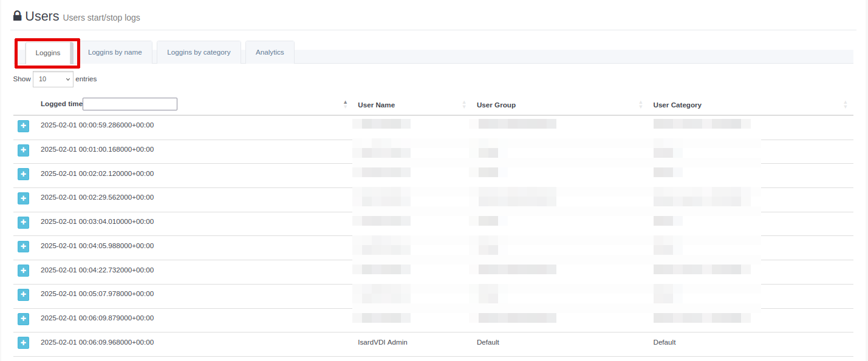Expand the IsardVDI Admin log row
Viewport: 868px width, 361px height.
tap(23, 343)
